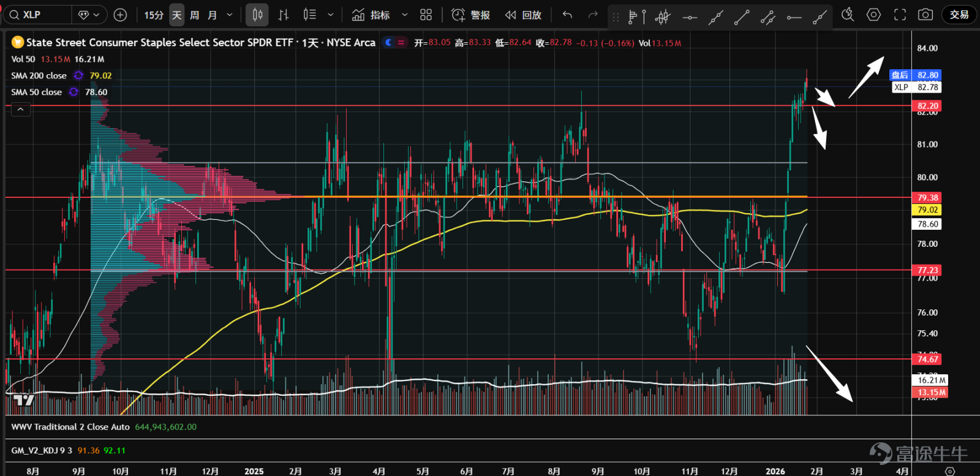Image resolution: width=980 pixels, height=476 pixels.
Task: Click the XLP 82.78 last price label
Action: click(916, 87)
